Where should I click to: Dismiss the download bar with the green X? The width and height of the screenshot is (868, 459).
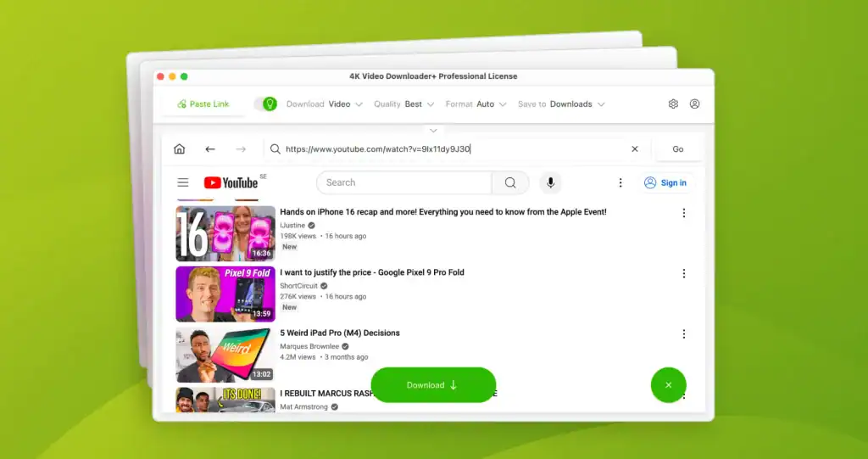click(x=668, y=385)
